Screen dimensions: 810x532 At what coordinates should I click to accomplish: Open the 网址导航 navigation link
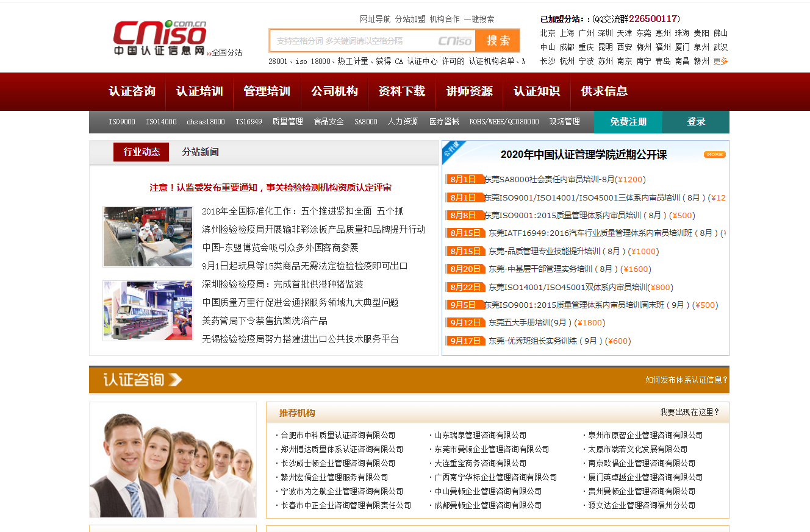tap(374, 19)
